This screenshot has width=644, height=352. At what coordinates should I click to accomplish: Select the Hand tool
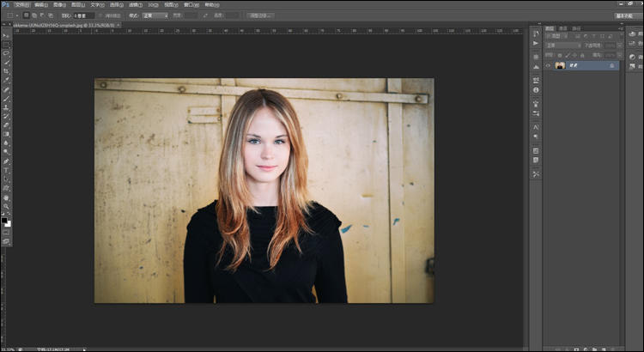click(x=6, y=197)
